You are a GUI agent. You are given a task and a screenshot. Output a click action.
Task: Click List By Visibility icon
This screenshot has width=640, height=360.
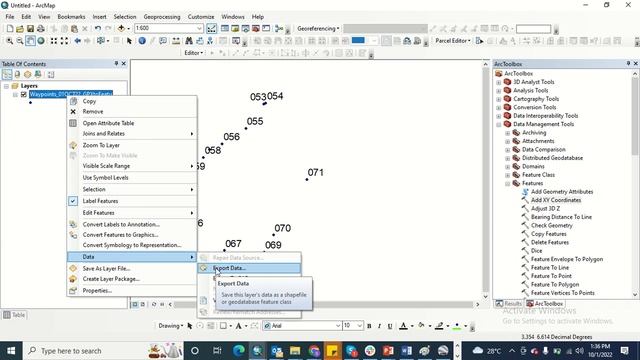tap(27, 74)
